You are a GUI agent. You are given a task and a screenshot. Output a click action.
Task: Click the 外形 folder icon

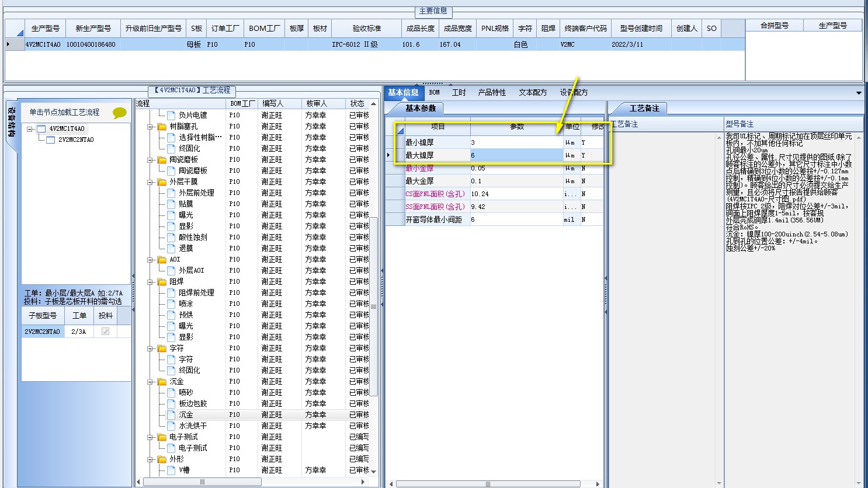(162, 459)
